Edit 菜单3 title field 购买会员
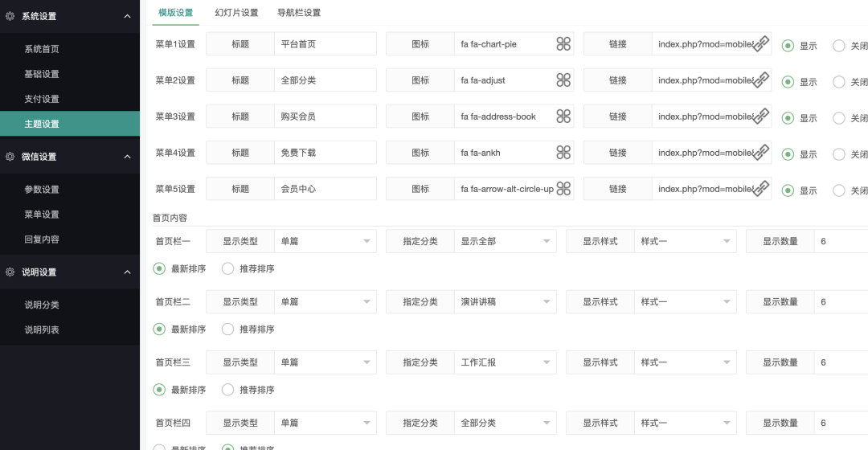 [325, 117]
